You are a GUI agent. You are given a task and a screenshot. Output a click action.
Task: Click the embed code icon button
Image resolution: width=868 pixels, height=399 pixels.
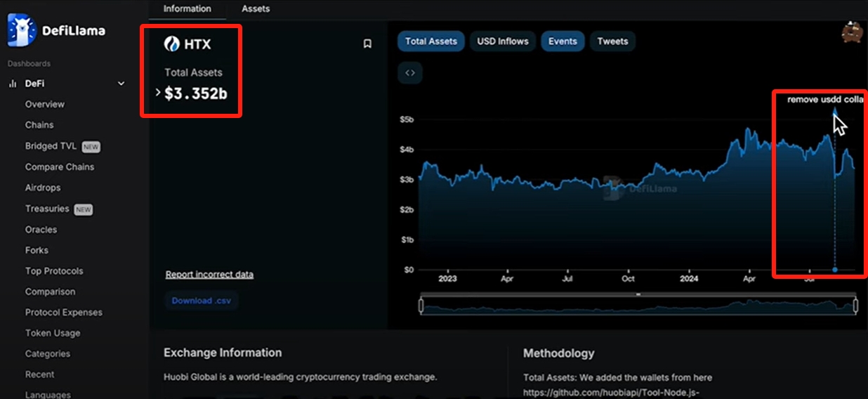410,72
